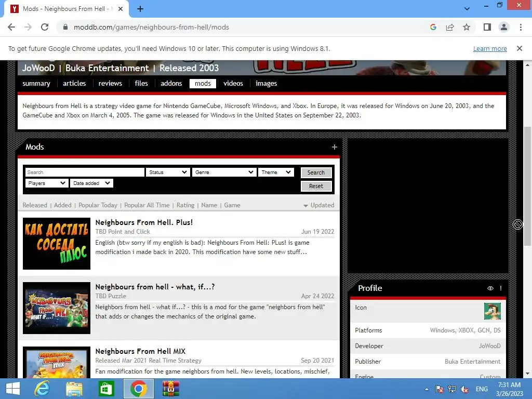Select the mods tab
532x399 pixels.
click(203, 84)
